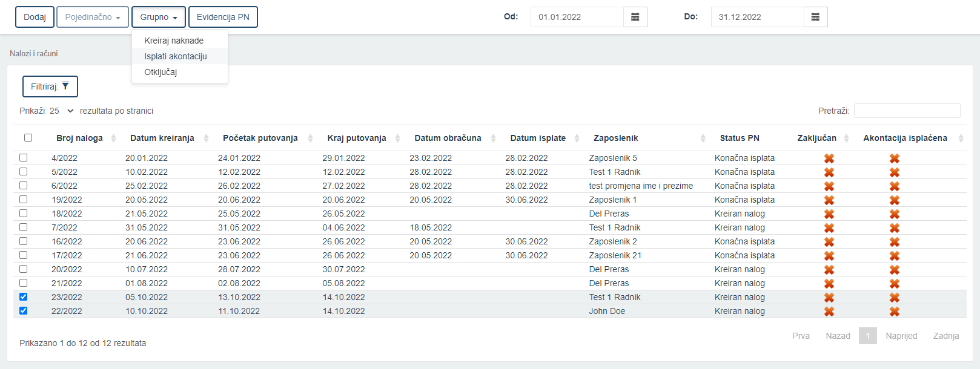The width and height of the screenshot is (980, 369).
Task: Click Akontacija isplaćena X for nalog 6/2022
Action: coord(895,186)
